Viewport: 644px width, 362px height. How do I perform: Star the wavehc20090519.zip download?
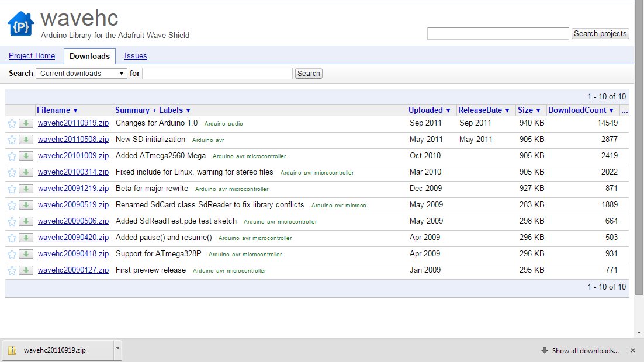(12, 205)
